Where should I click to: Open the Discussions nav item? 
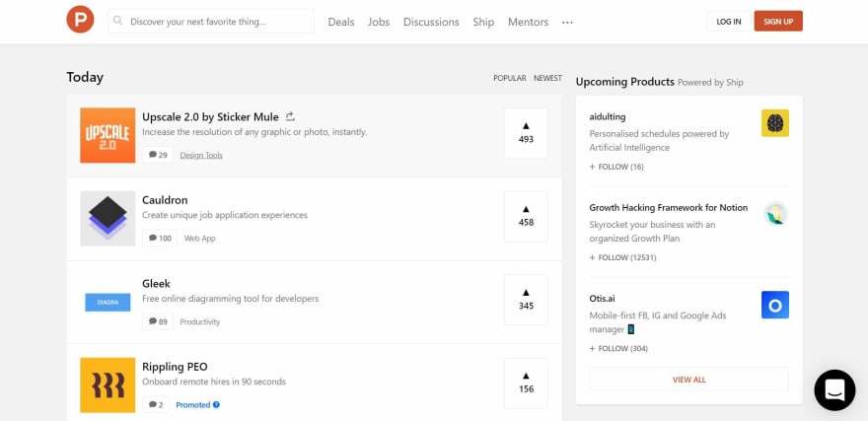point(431,22)
